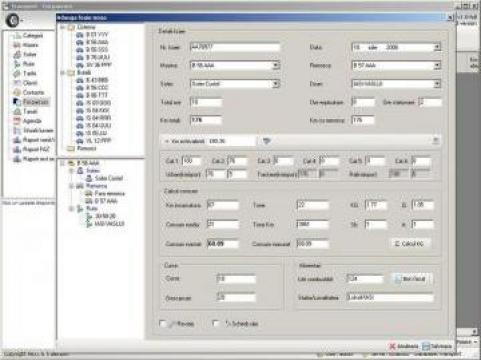Open the Categorii item icon in sidebar
481x360 pixels.
pyautogui.click(x=17, y=35)
